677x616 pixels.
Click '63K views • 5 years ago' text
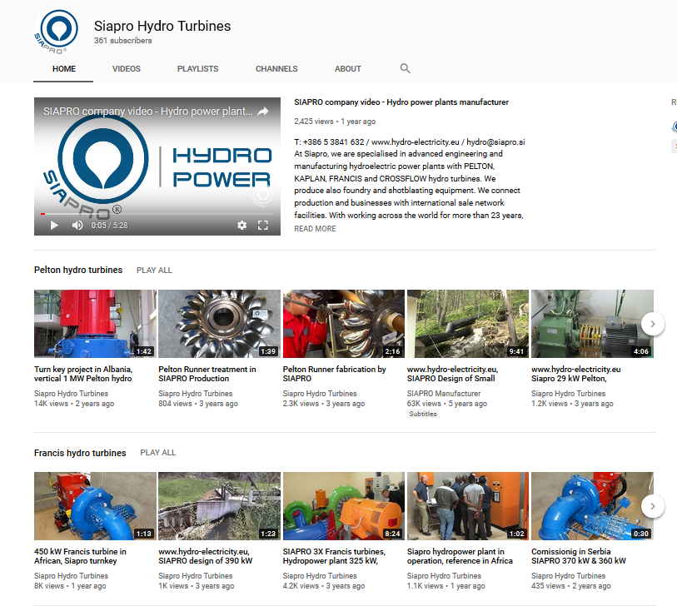[447, 404]
